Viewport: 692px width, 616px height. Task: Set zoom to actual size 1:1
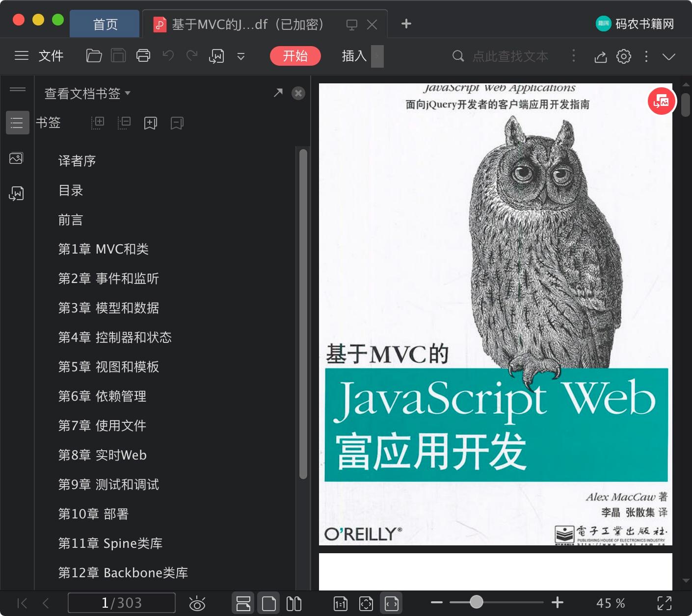341,604
